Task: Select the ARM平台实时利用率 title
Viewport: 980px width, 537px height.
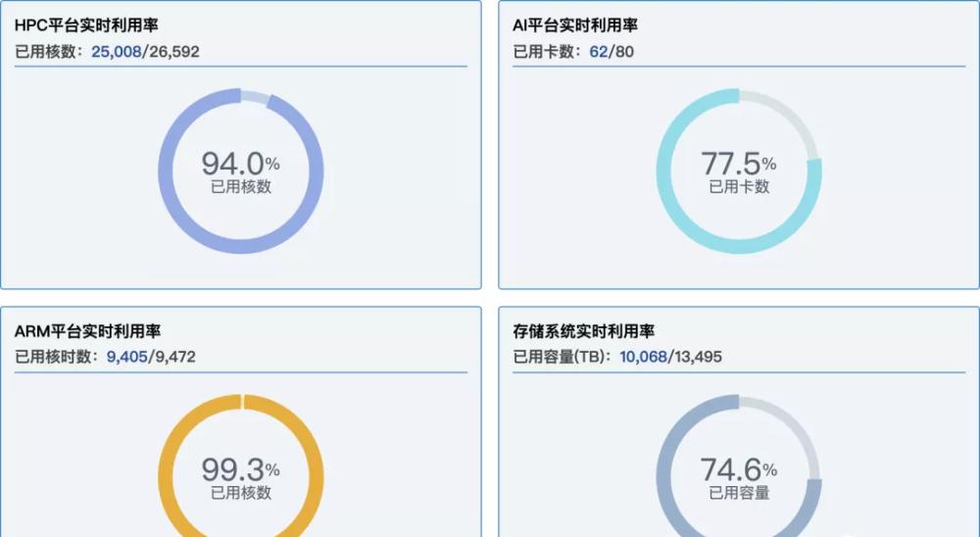Action: [x=87, y=330]
